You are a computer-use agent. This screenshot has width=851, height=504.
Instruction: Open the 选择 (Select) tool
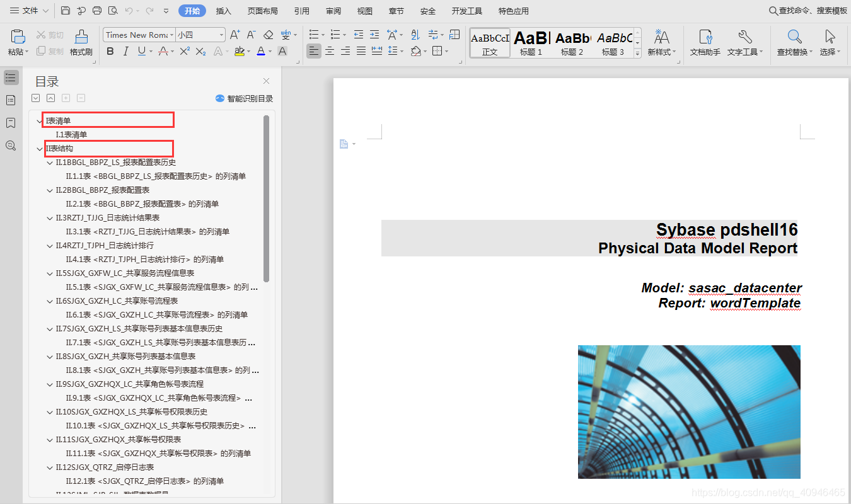pos(830,43)
